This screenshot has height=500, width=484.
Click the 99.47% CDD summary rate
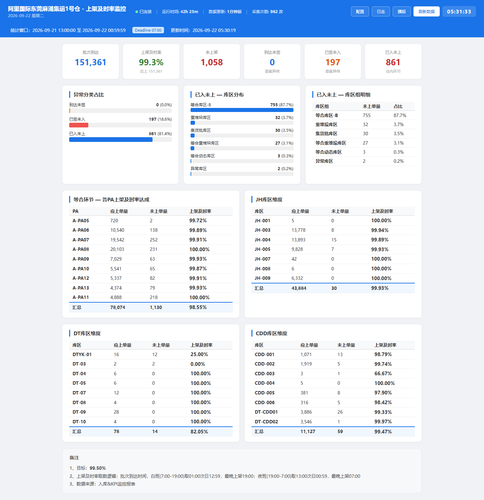pos(383,432)
